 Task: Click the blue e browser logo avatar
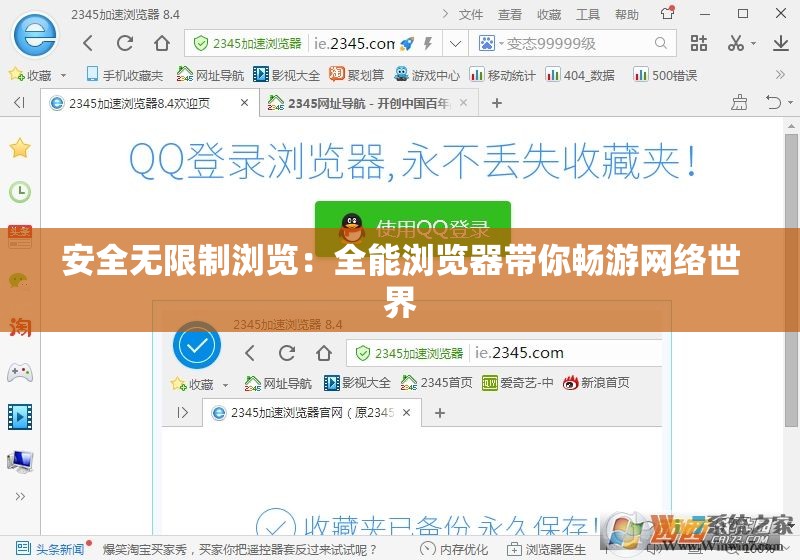click(36, 35)
